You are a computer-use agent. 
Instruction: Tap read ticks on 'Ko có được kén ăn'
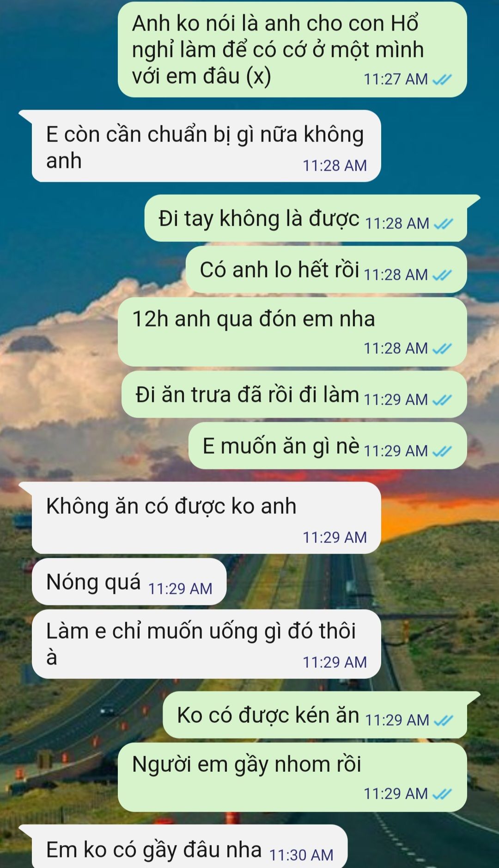tap(444, 720)
